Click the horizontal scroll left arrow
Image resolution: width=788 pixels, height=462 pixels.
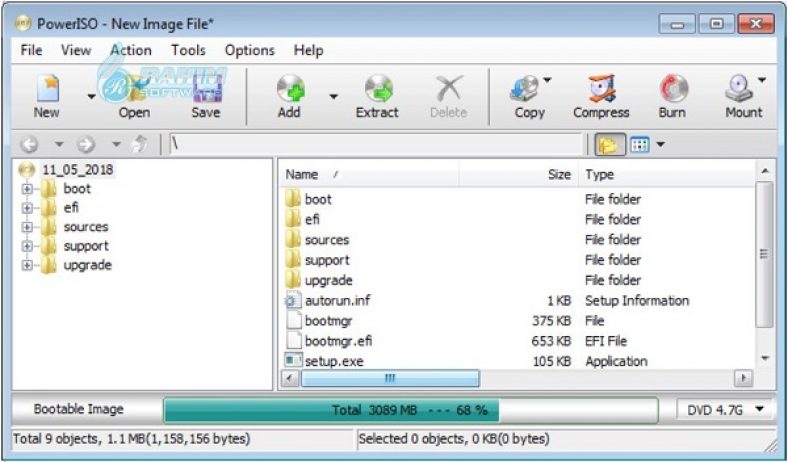tap(290, 379)
